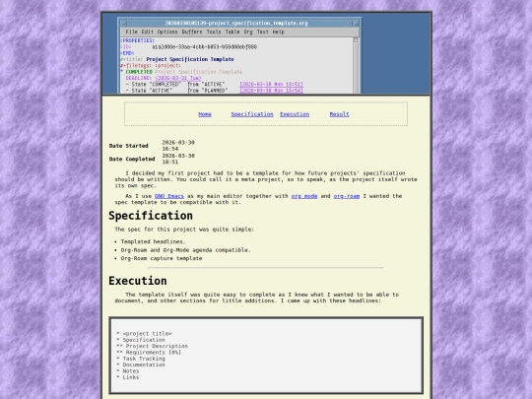Click '* Links' in code block
The image size is (532, 399).
[127, 377]
